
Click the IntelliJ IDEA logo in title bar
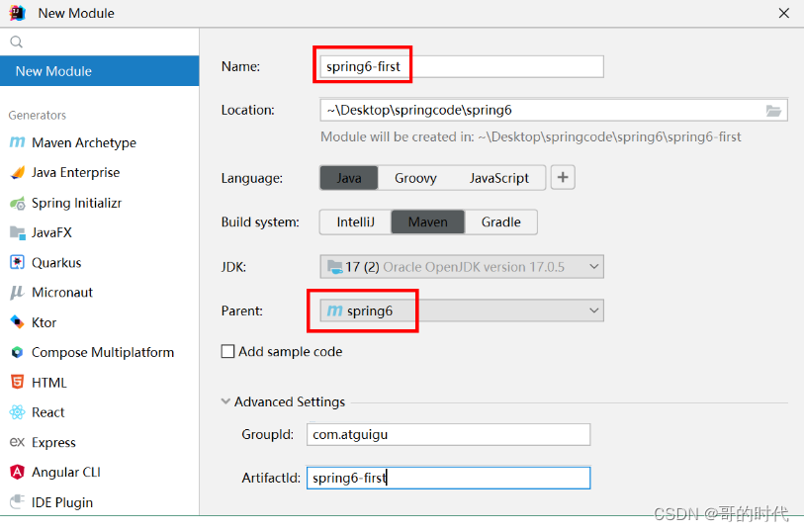coord(18,13)
